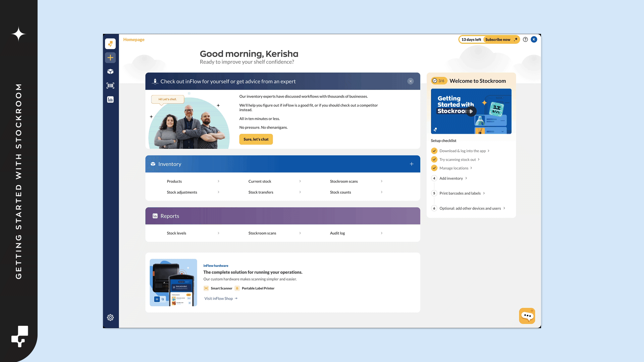Click the orange plus create icon in sidebar
The width and height of the screenshot is (644, 362).
pos(110,58)
